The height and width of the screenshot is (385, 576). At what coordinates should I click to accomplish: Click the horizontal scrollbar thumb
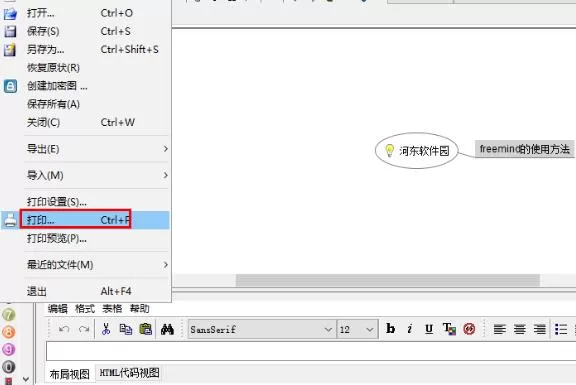point(388,280)
